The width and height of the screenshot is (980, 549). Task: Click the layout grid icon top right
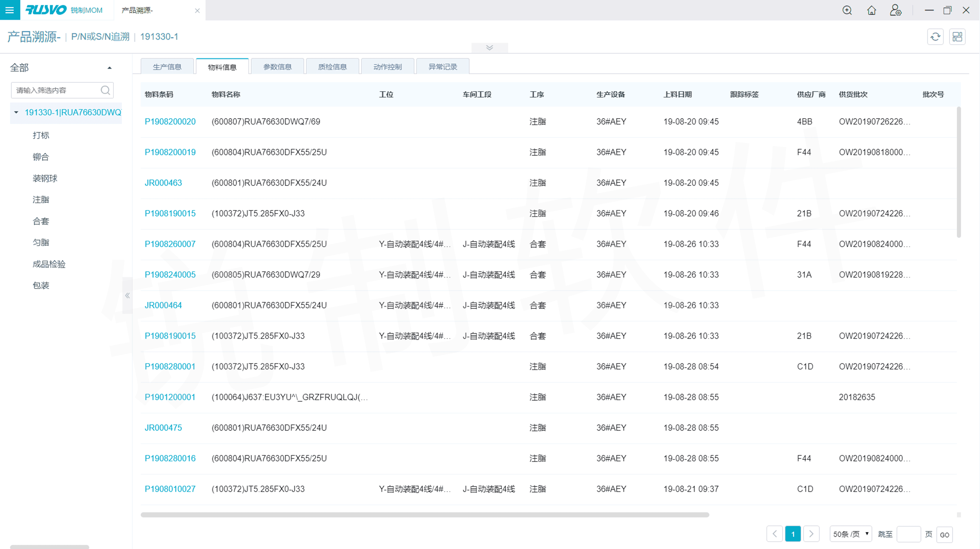(x=957, y=37)
